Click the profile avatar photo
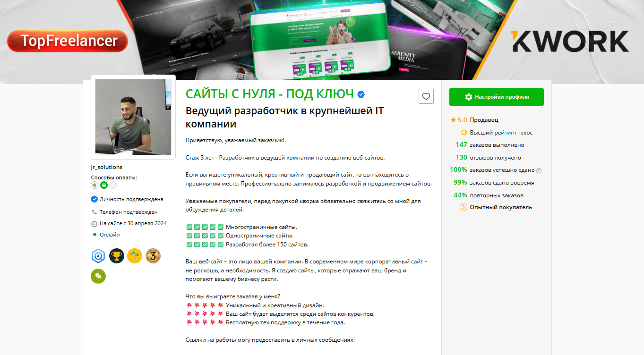644x355 pixels. [133, 117]
